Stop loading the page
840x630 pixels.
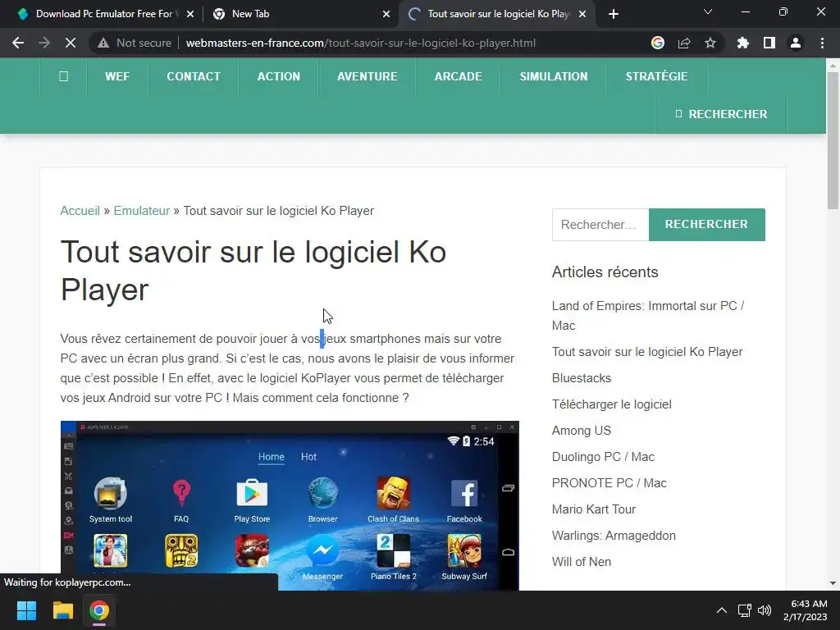point(71,43)
